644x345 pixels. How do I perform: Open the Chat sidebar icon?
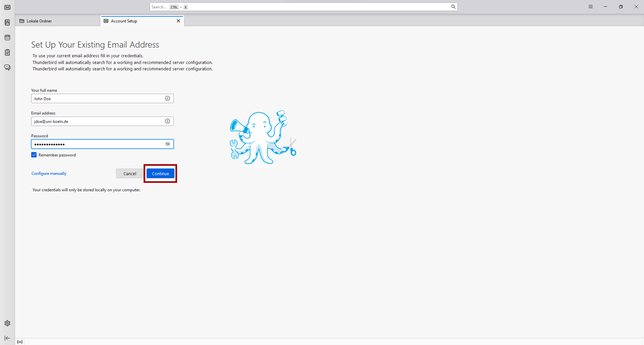(7, 68)
